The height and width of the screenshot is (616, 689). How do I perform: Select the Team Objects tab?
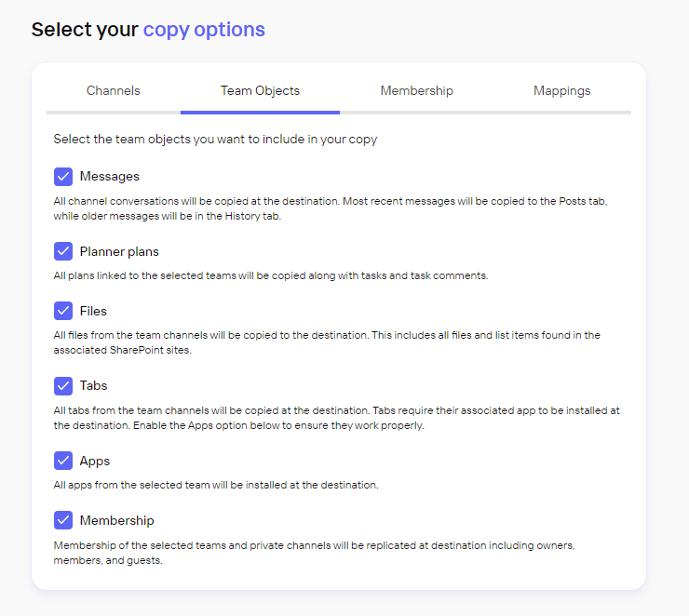[x=260, y=91]
